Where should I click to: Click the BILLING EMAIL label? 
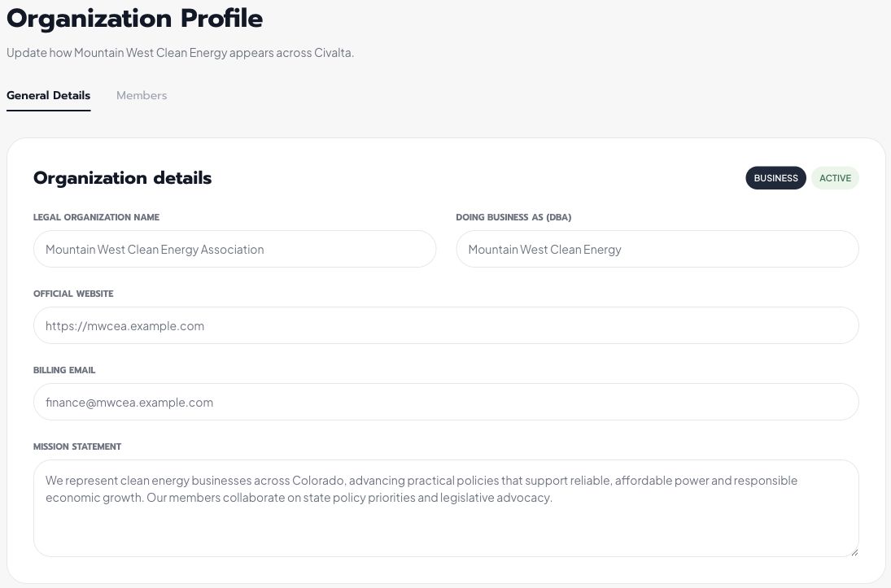[64, 370]
